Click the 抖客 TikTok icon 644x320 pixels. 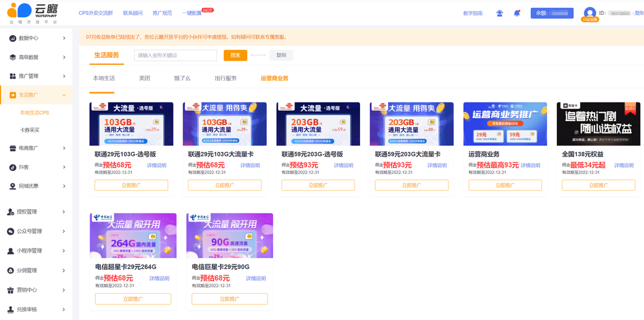(x=13, y=167)
